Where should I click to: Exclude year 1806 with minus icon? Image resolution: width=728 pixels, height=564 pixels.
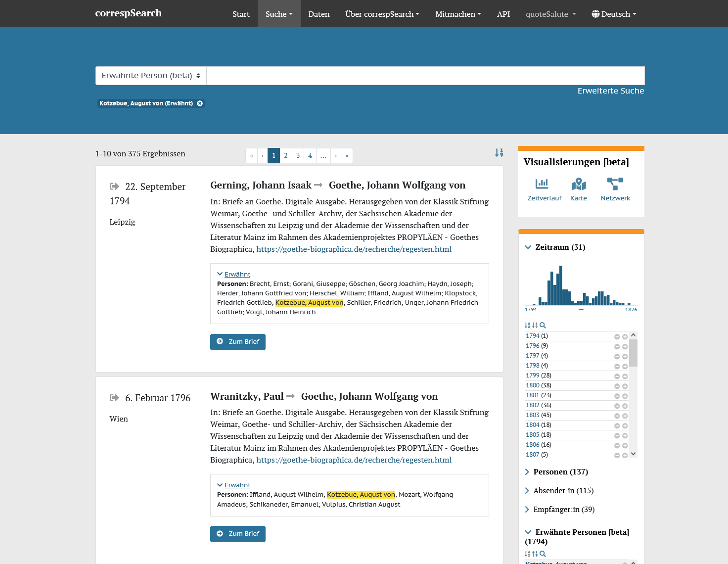(617, 445)
